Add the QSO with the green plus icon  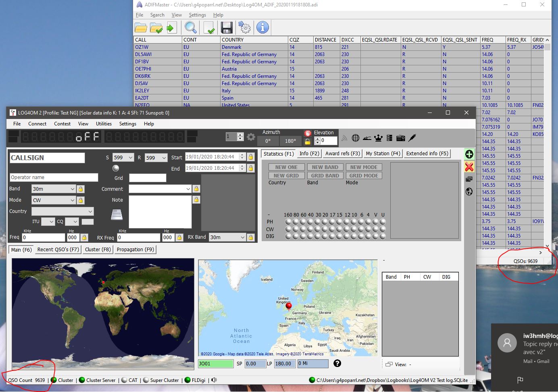point(469,154)
